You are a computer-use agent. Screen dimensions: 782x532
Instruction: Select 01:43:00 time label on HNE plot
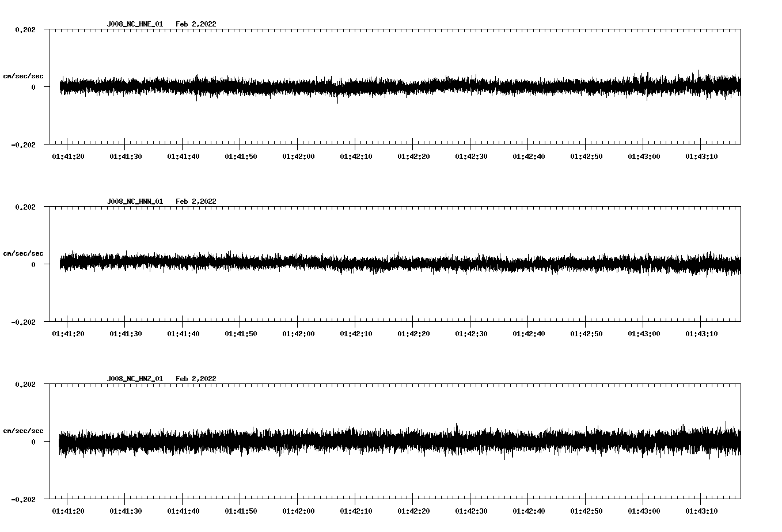644,157
